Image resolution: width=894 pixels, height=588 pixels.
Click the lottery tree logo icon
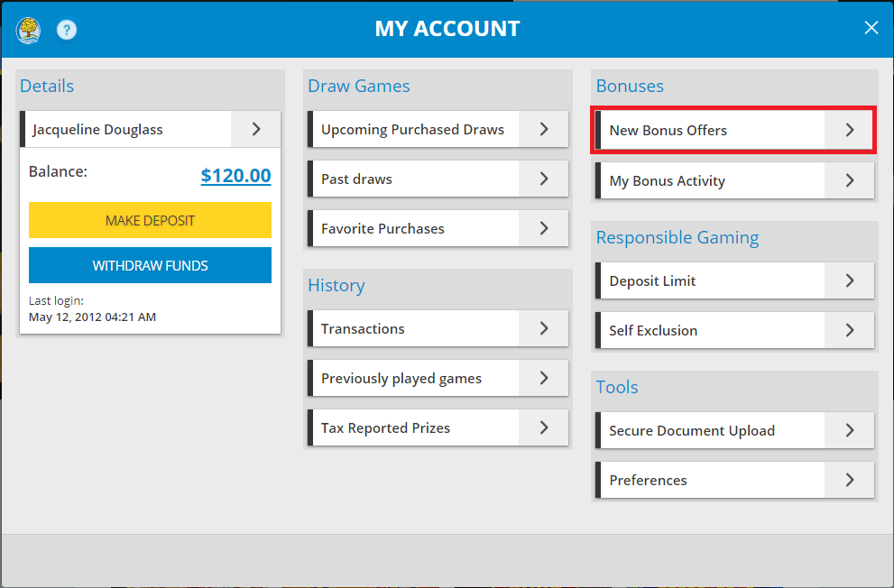click(x=28, y=30)
